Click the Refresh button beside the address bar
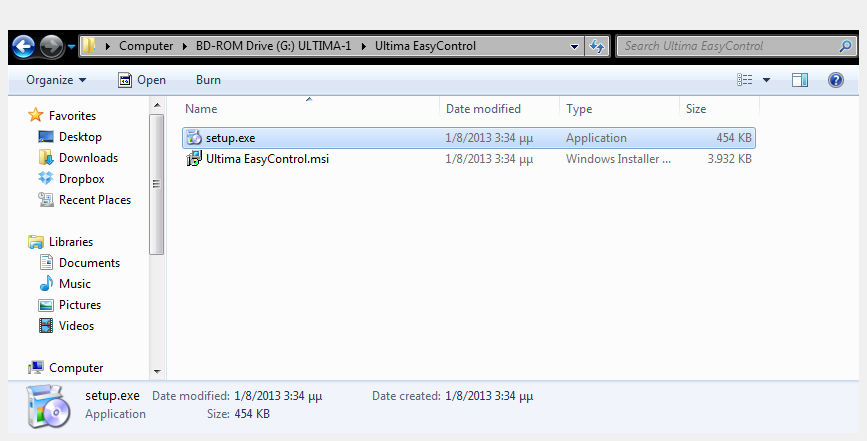Image resolution: width=867 pixels, height=441 pixels. click(597, 46)
